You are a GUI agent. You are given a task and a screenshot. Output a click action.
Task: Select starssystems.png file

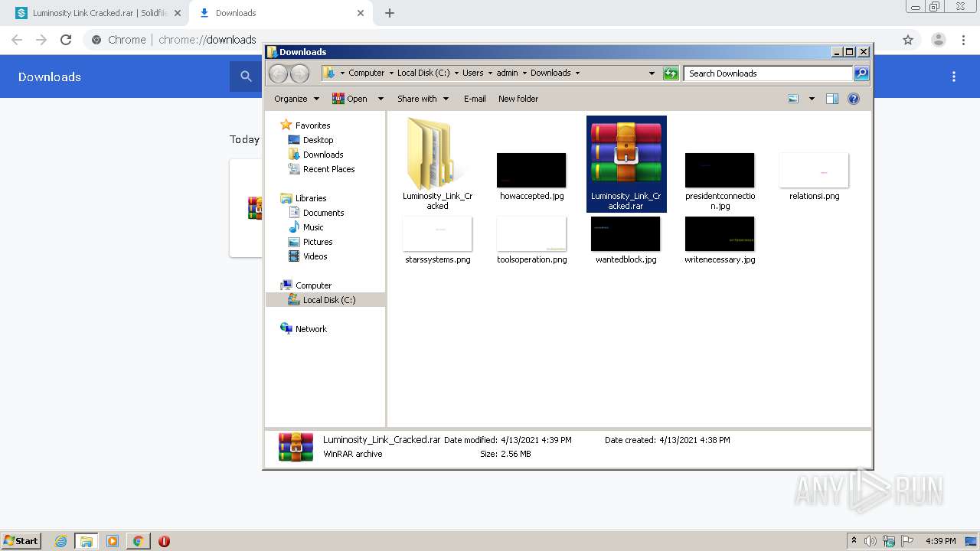(x=438, y=240)
